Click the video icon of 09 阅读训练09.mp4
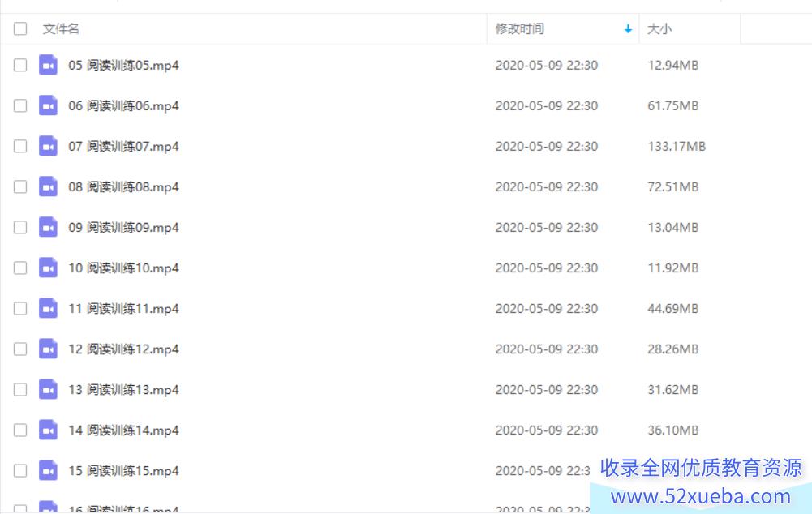The height and width of the screenshot is (514, 812). [48, 227]
